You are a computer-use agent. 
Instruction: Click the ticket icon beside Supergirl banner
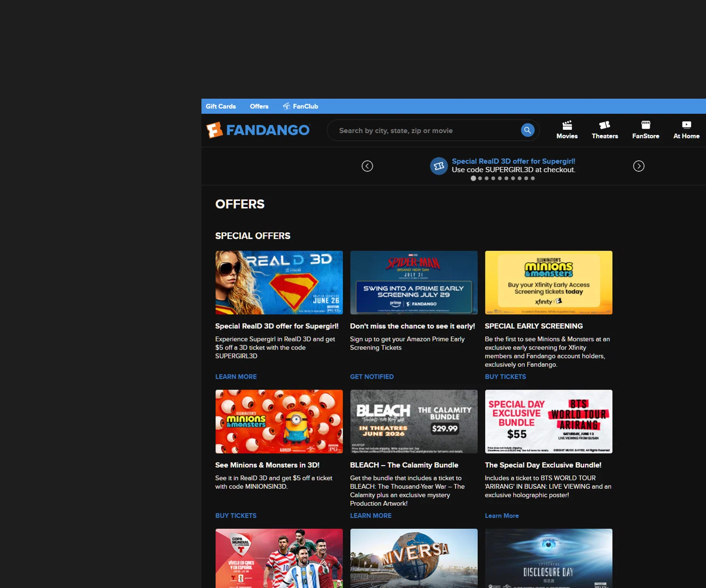point(439,166)
